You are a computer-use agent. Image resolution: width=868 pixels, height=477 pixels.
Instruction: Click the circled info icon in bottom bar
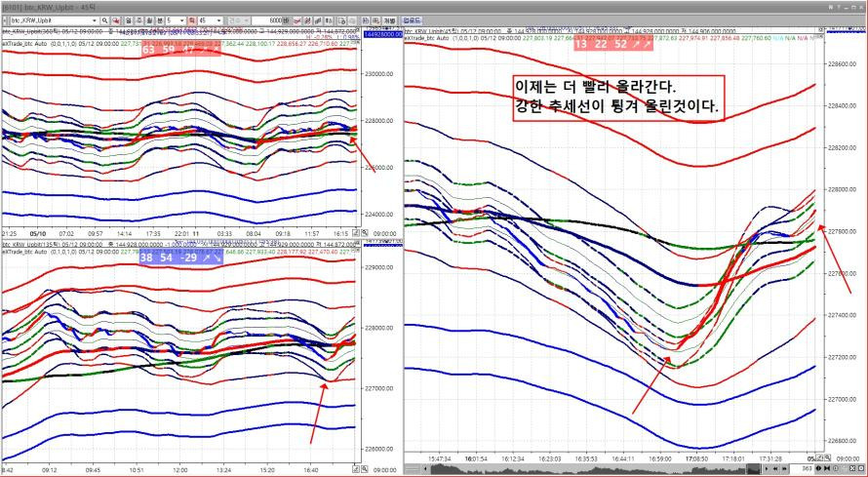click(836, 468)
